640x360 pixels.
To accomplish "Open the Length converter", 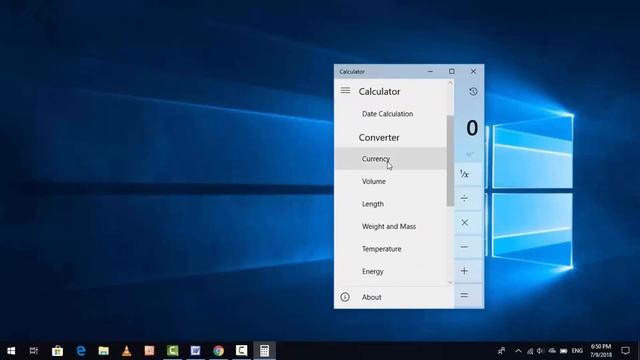I will [x=391, y=204].
